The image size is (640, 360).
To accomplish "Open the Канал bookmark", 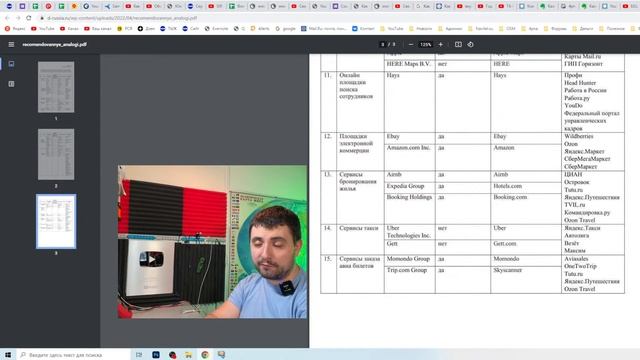I will 69,29.
